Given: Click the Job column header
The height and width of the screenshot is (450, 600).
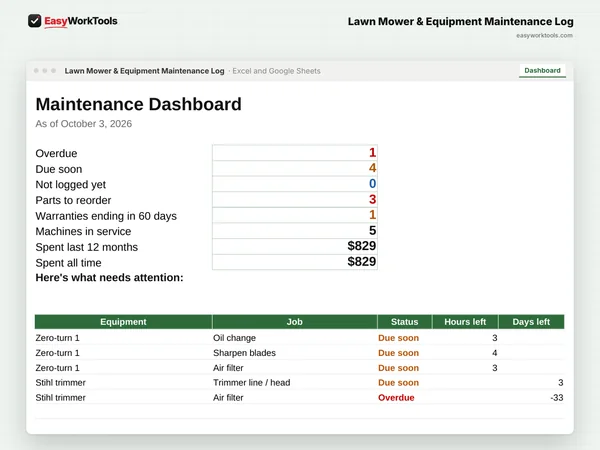Looking at the screenshot, I should (x=295, y=322).
